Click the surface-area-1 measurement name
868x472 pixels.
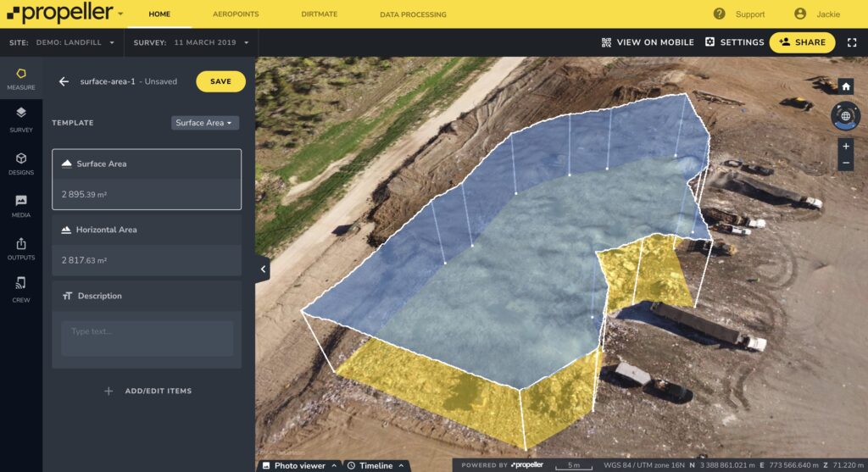(x=108, y=81)
